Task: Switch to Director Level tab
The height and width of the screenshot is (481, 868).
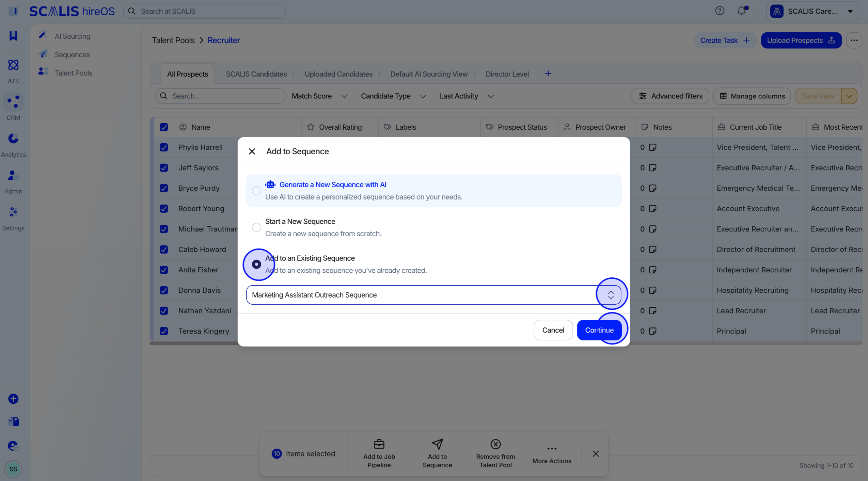Action: pyautogui.click(x=507, y=74)
